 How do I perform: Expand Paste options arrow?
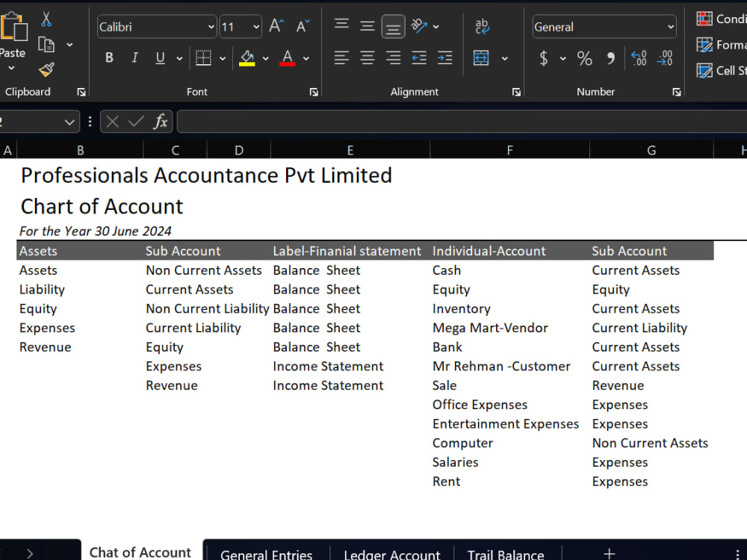click(x=11, y=68)
